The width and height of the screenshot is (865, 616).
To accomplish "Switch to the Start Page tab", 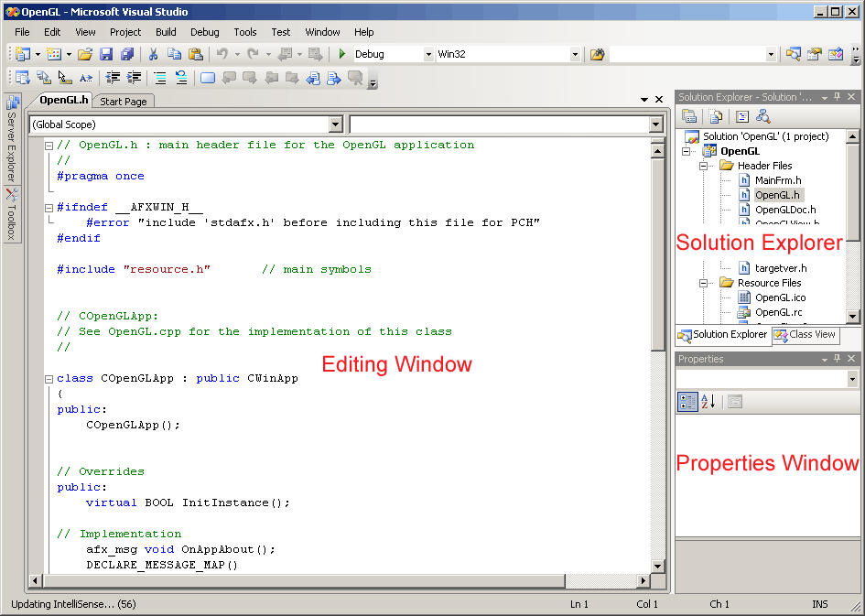I will pos(123,102).
